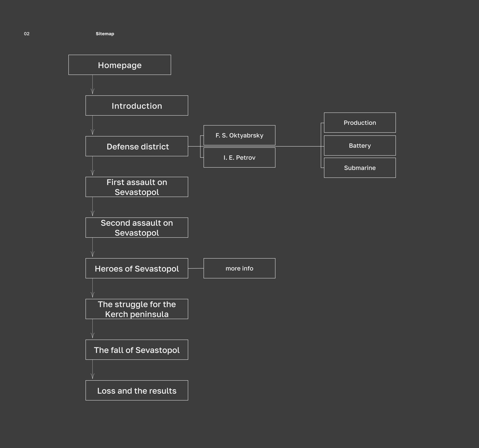Click the more info box
This screenshot has height=448, width=479.
click(239, 268)
